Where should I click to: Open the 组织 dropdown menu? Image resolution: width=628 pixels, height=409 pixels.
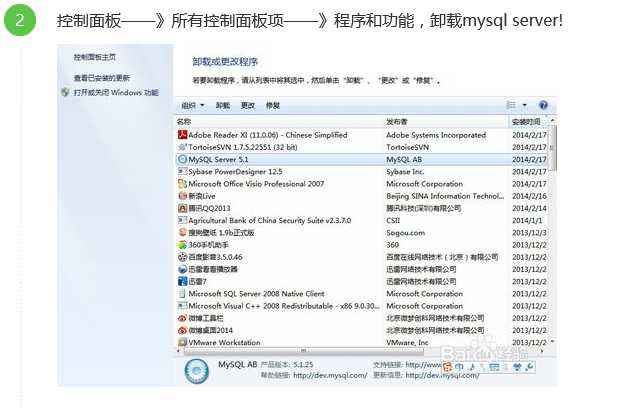[x=193, y=105]
